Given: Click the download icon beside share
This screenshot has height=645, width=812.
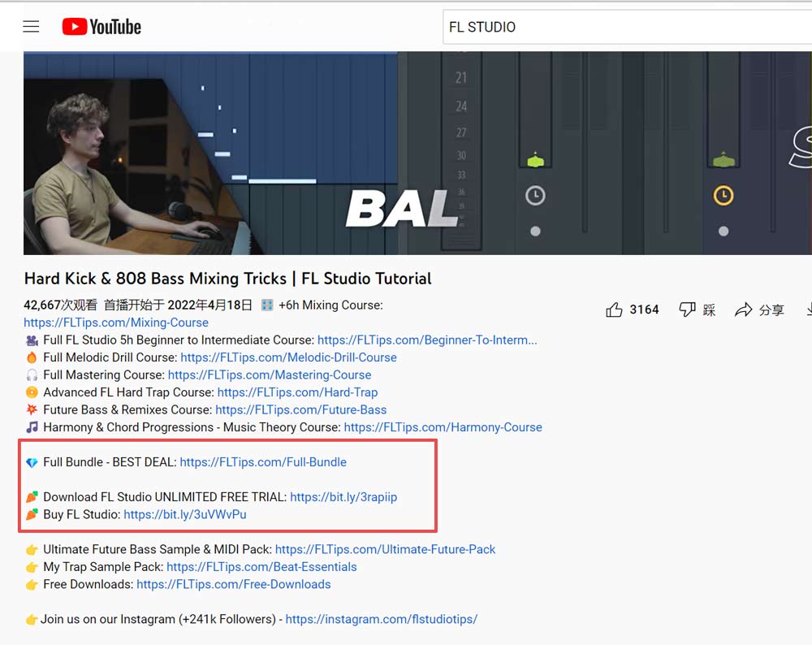Looking at the screenshot, I should coord(808,310).
